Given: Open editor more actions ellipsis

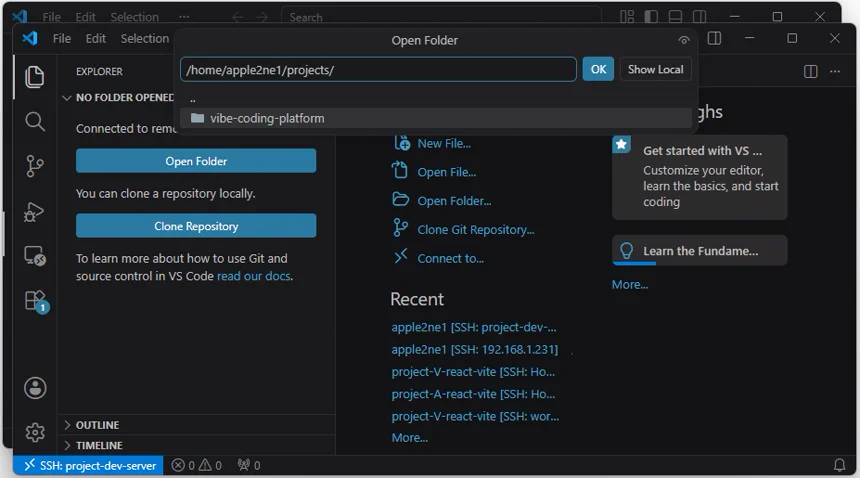Looking at the screenshot, I should 835,71.
